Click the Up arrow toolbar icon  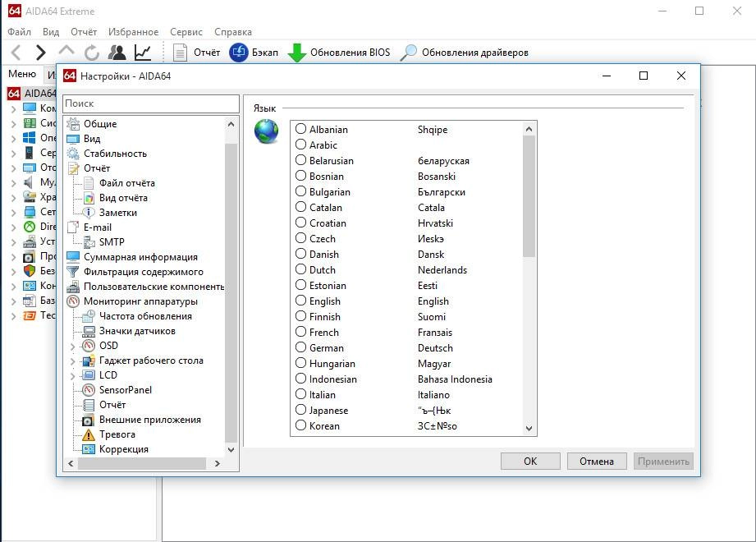click(66, 51)
